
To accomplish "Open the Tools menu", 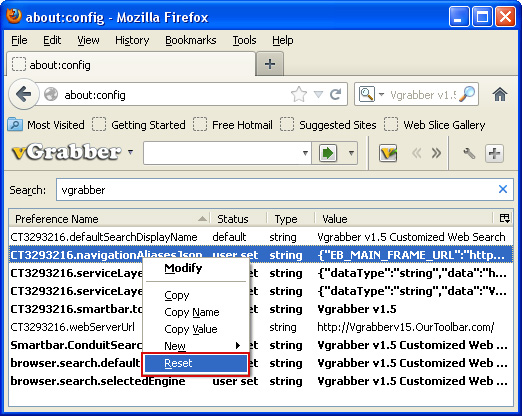I will [x=244, y=40].
